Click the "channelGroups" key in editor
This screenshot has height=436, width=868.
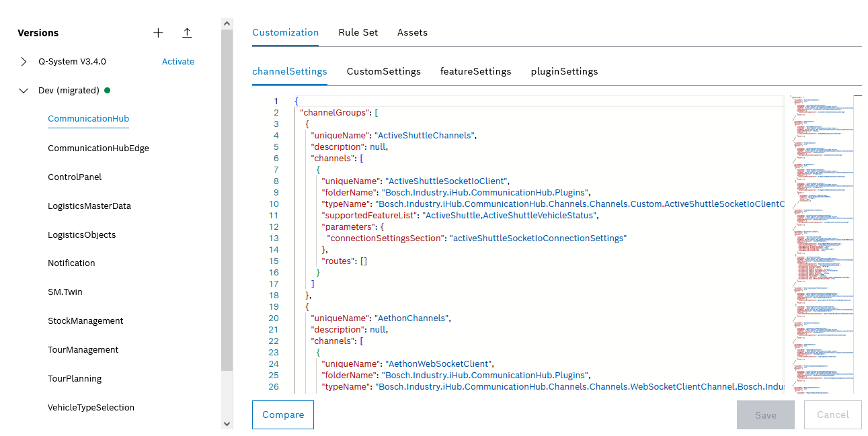(336, 113)
